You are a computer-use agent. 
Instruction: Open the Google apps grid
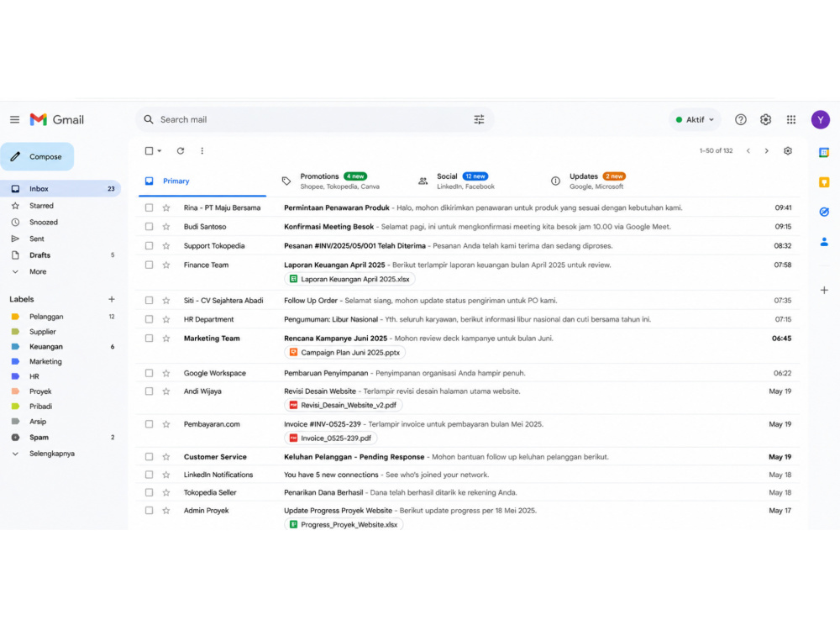pyautogui.click(x=790, y=119)
